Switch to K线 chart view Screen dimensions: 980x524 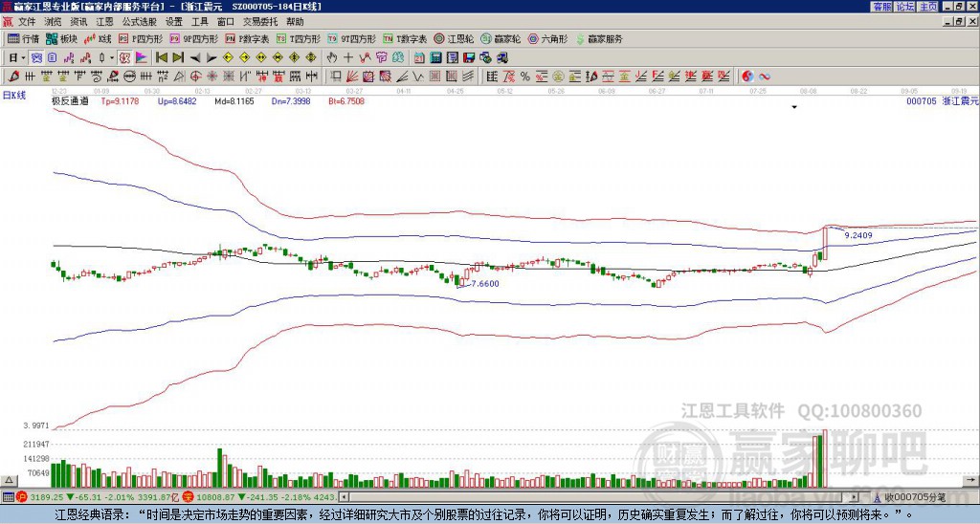[x=97, y=38]
